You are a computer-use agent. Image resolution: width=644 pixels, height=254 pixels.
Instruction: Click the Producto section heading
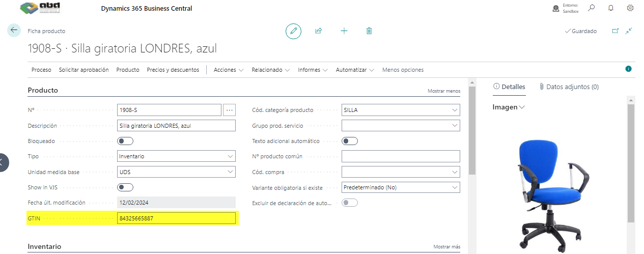[x=43, y=90]
